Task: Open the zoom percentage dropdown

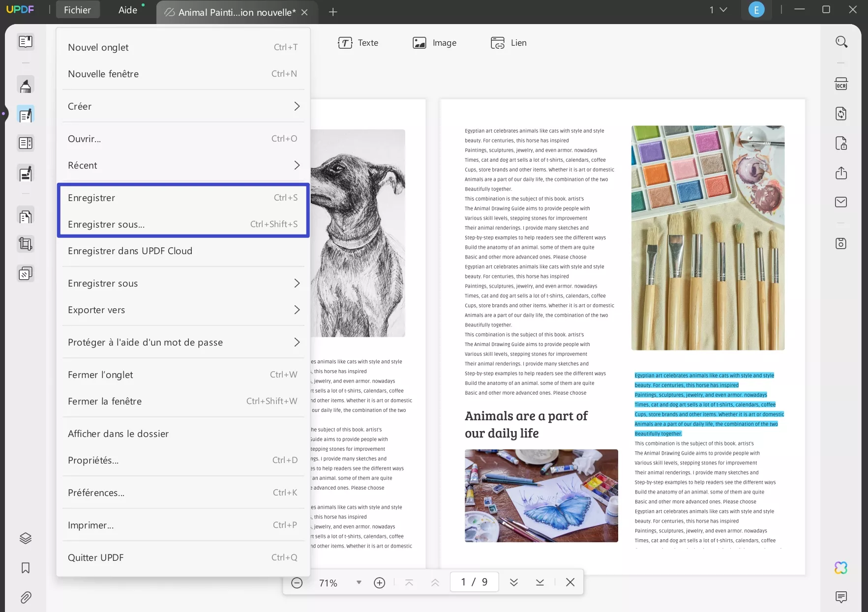Action: (x=359, y=582)
